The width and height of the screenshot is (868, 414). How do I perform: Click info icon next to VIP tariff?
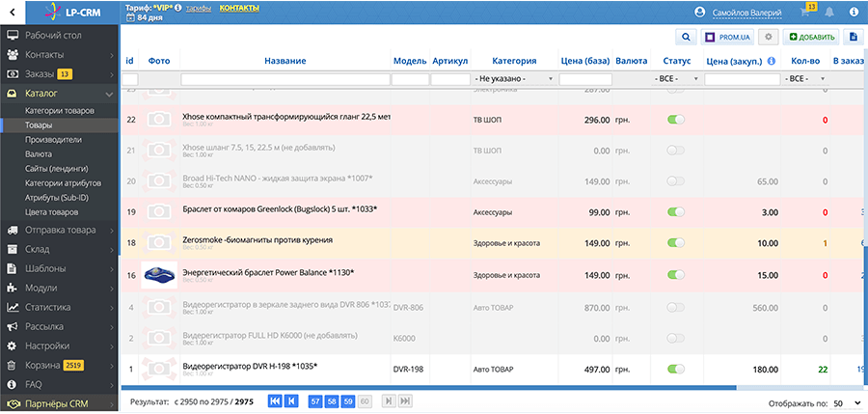click(177, 8)
